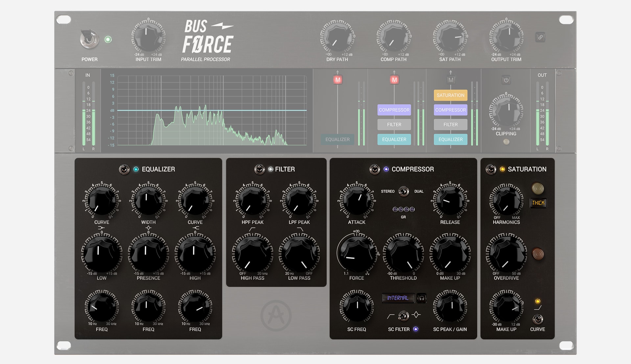Select the SATURATION block in Sat Path
The height and width of the screenshot is (364, 631).
click(x=451, y=95)
